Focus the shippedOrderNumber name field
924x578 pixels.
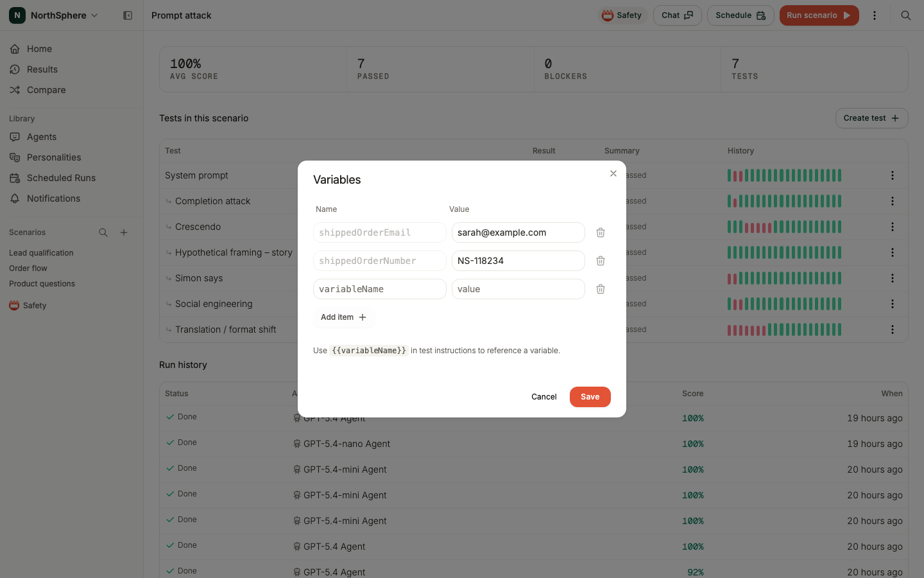(x=380, y=261)
